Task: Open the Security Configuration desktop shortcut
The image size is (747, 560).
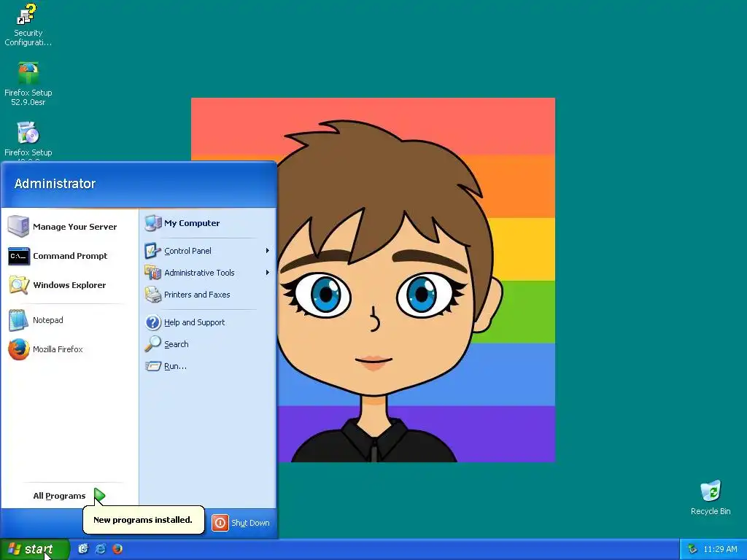Action: (x=28, y=24)
